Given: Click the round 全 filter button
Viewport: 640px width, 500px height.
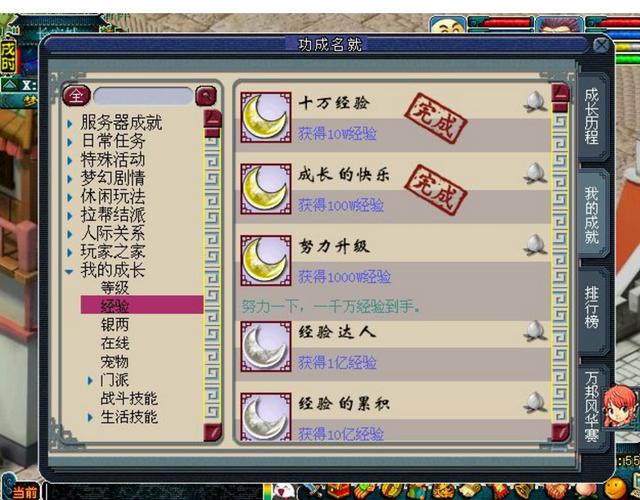Looking at the screenshot, I should tap(76, 96).
